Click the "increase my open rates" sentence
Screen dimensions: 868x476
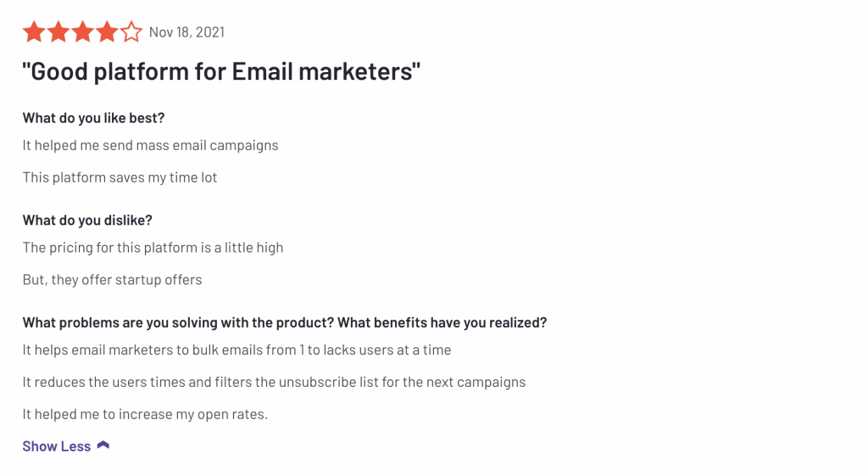(x=145, y=414)
